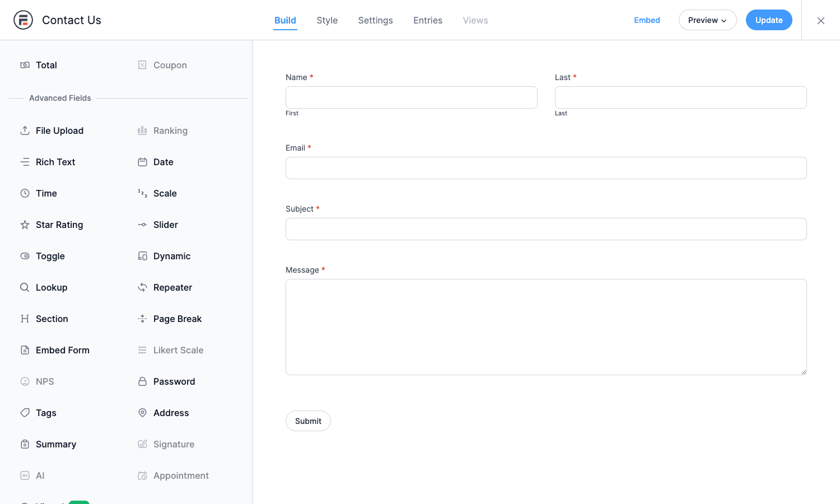Viewport: 840px width, 504px height.
Task: Switch to the Build tab
Action: [285, 20]
